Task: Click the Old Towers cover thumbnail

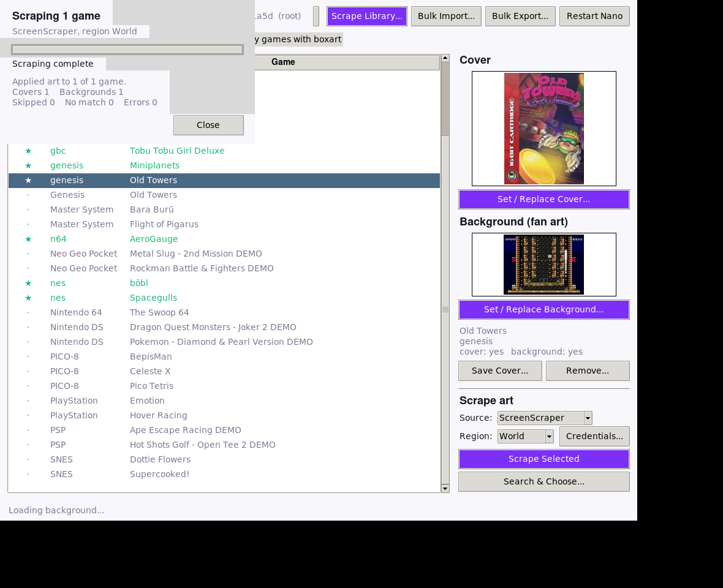Action: 543,129
